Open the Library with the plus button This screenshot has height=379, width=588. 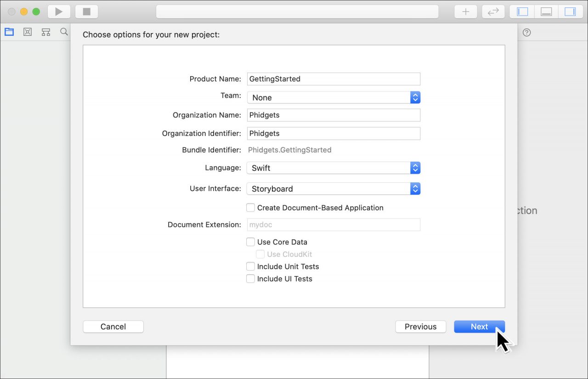(x=465, y=11)
